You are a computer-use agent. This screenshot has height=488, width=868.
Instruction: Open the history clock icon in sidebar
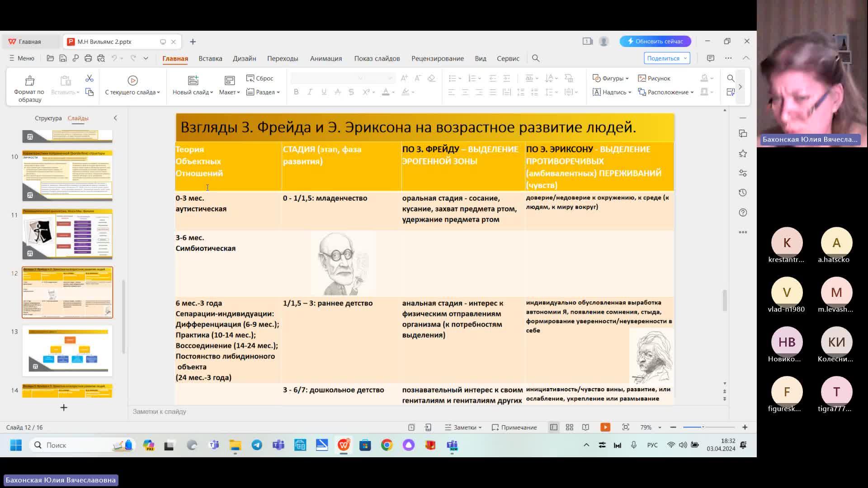pyautogui.click(x=743, y=193)
